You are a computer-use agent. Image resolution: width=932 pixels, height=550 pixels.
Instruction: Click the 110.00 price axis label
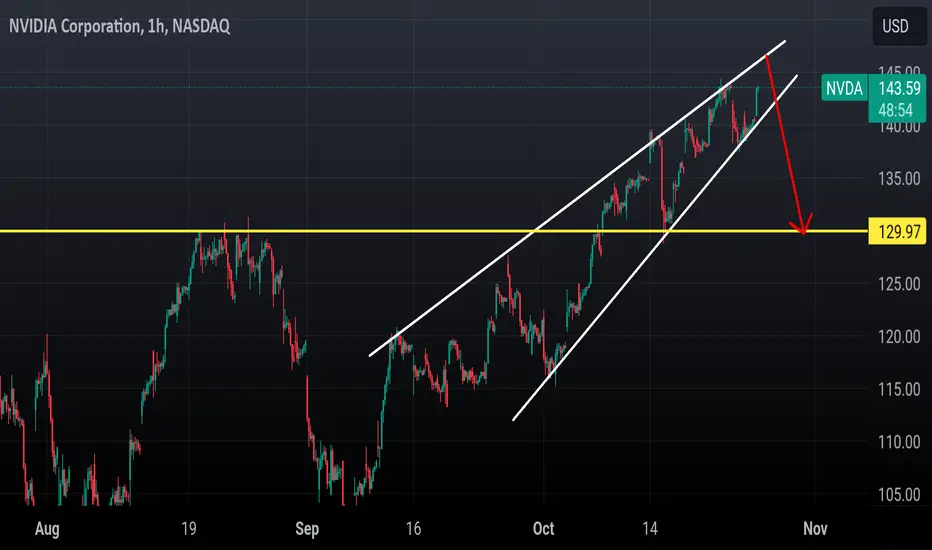[x=899, y=442]
